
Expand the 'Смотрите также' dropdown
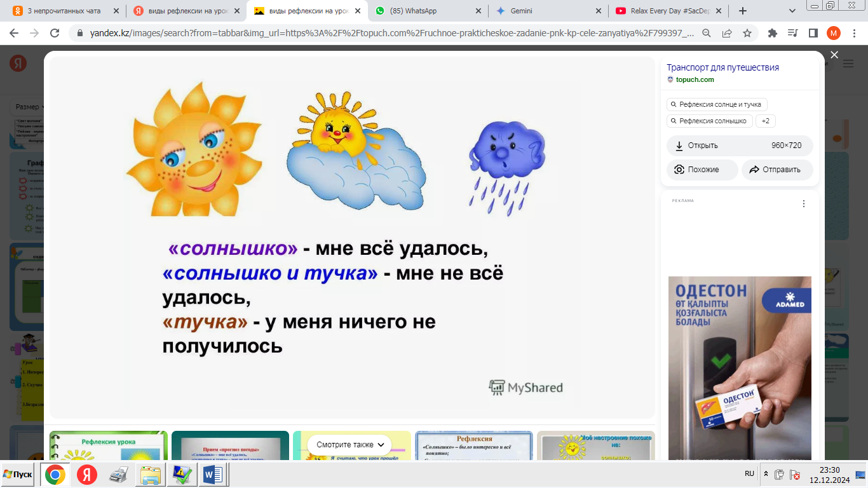[x=351, y=445]
